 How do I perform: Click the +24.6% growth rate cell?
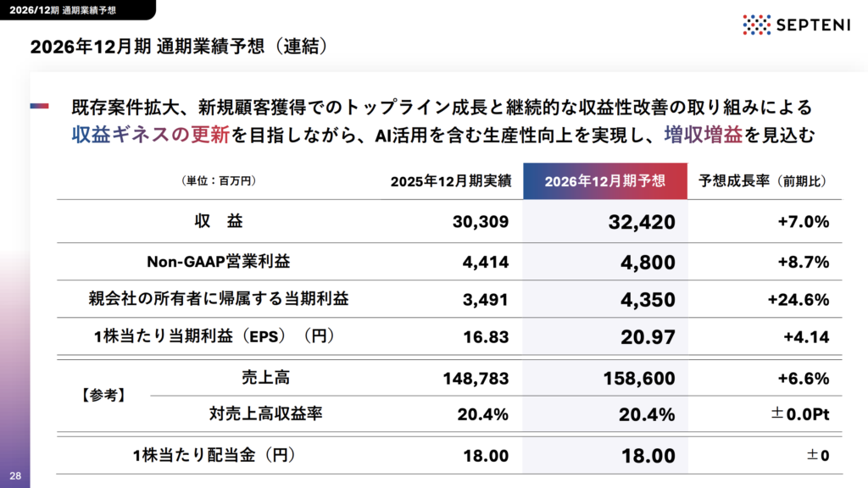pyautogui.click(x=798, y=300)
